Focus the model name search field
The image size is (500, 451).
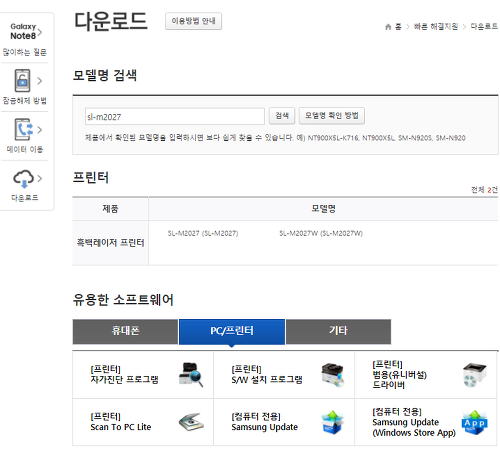coord(175,116)
